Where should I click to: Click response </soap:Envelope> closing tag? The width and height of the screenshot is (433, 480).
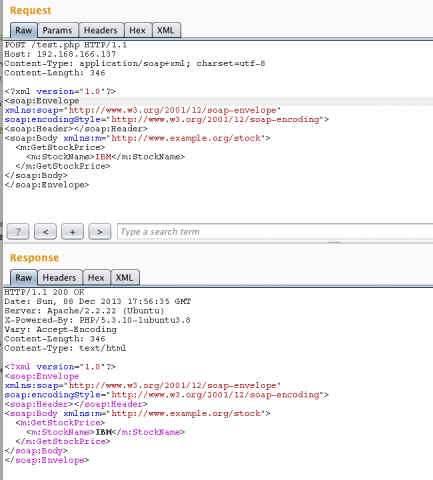coord(47,460)
